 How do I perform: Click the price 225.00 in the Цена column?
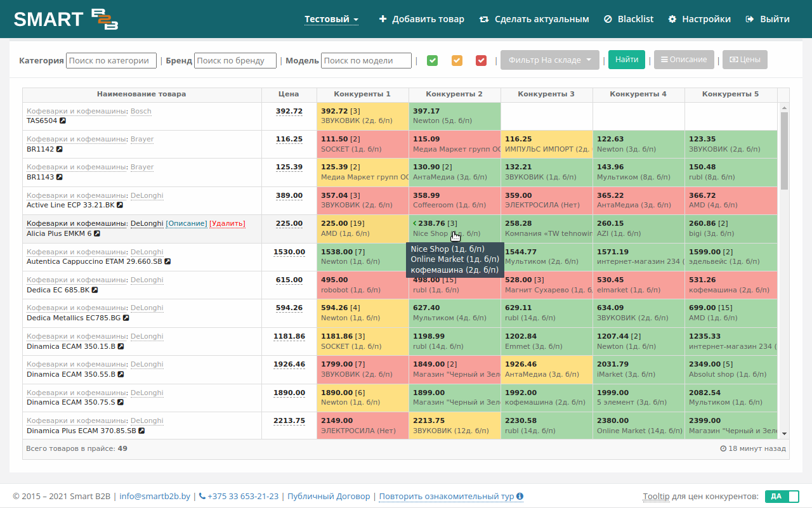click(289, 224)
